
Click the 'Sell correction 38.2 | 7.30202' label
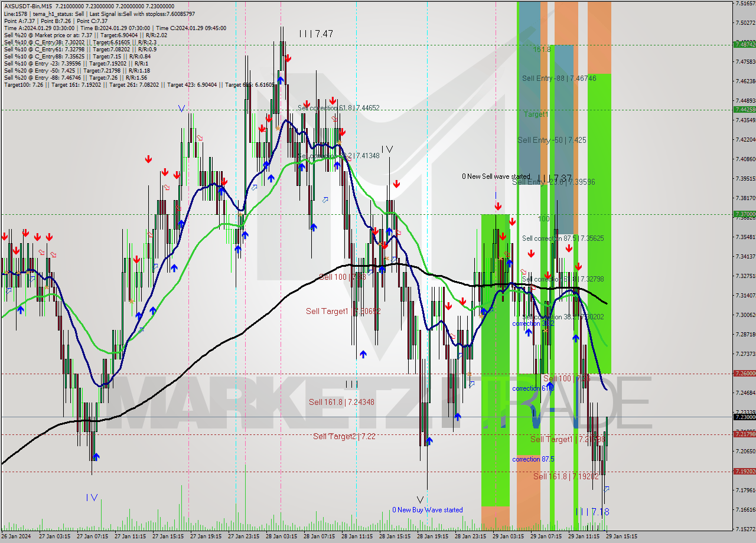[x=563, y=317]
